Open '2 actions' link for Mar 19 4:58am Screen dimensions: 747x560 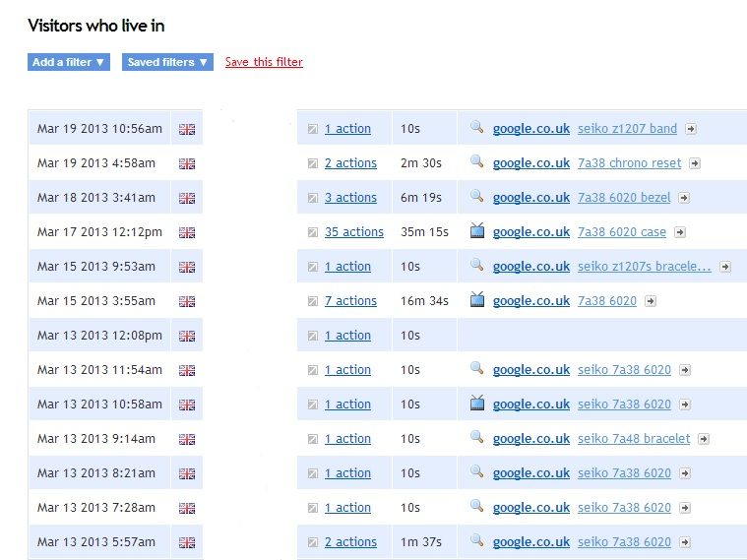[350, 163]
